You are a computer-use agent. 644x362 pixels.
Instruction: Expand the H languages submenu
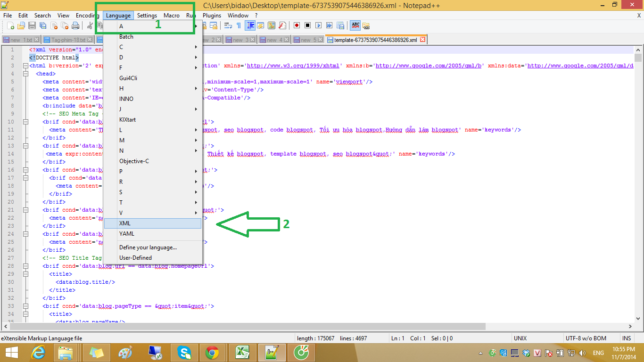pyautogui.click(x=153, y=88)
